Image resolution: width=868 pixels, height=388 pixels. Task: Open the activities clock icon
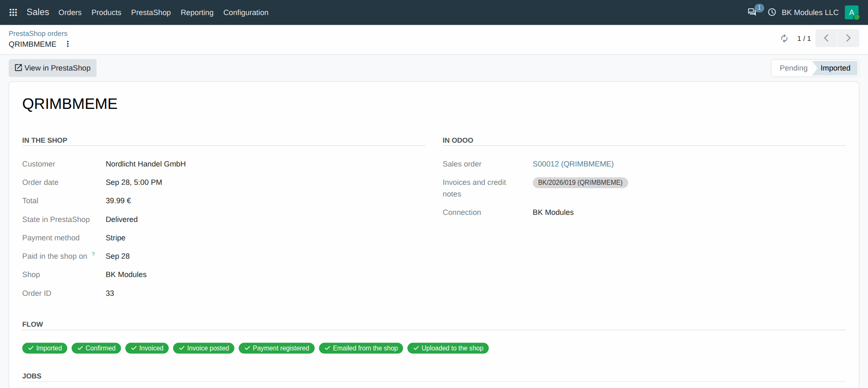[772, 13]
